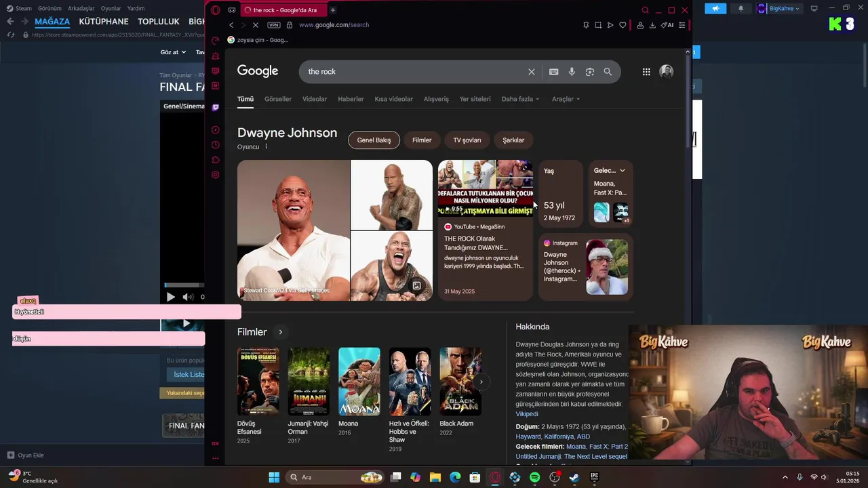
Task: Switch to Videolar results tab
Action: 315,99
